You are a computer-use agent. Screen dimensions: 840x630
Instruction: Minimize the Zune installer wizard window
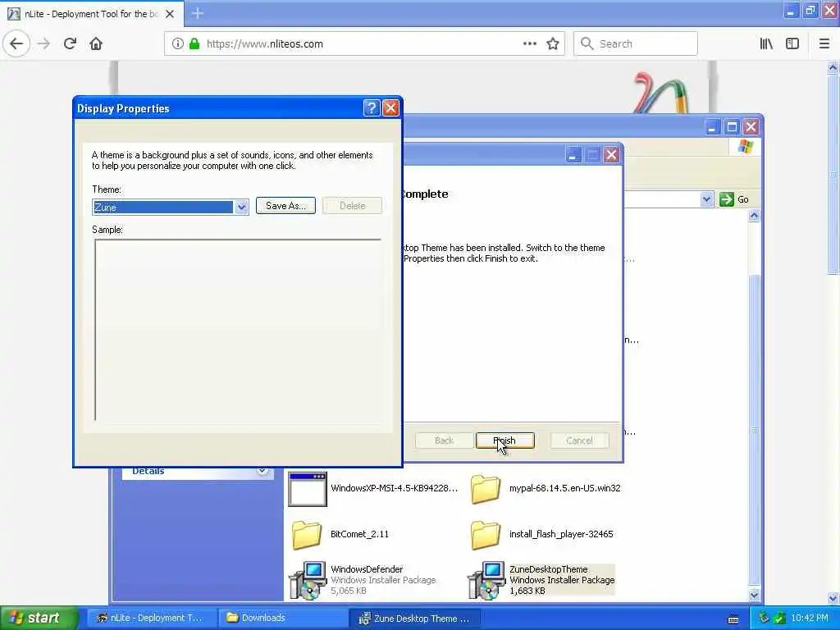573,155
